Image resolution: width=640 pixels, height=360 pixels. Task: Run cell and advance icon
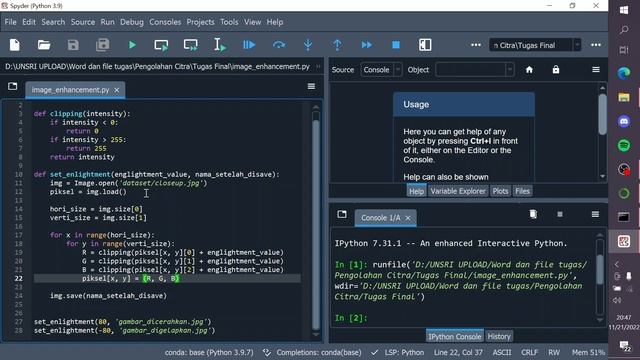click(191, 45)
